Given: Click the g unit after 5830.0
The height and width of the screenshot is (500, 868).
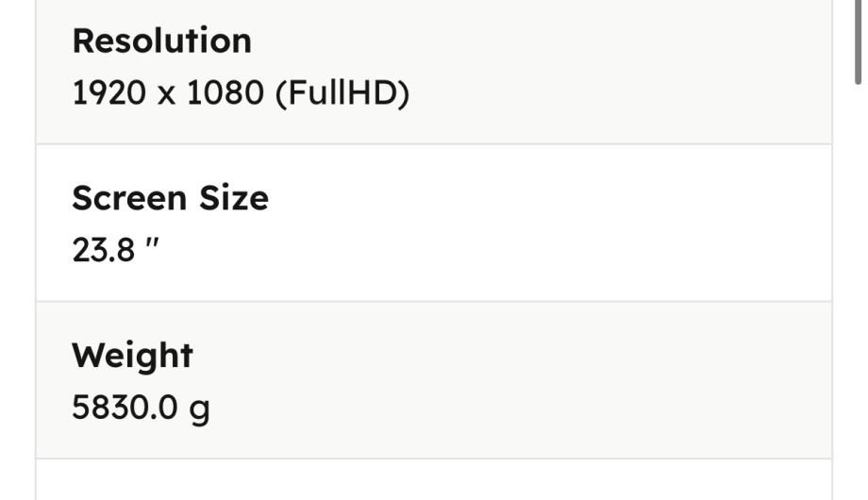Looking at the screenshot, I should click(x=199, y=410).
